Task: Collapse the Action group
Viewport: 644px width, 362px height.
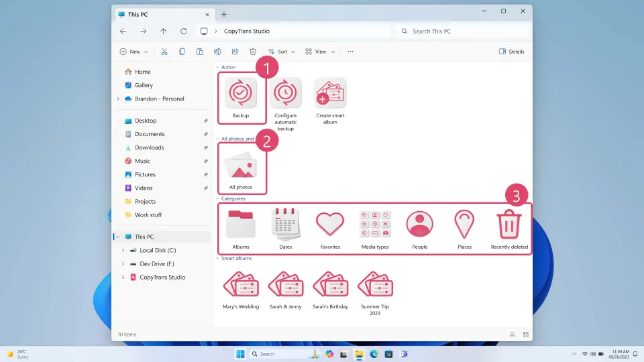Action: pos(217,67)
